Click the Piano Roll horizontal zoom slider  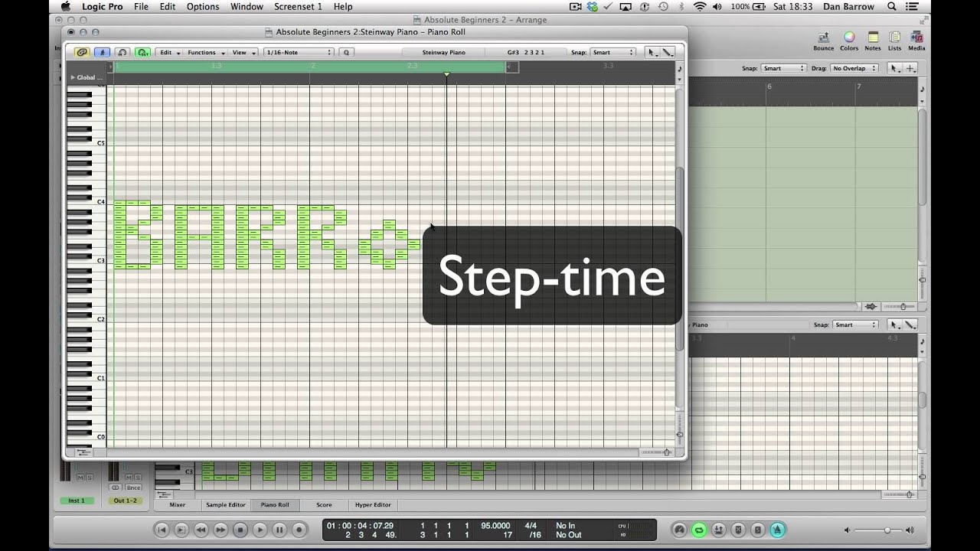point(655,452)
